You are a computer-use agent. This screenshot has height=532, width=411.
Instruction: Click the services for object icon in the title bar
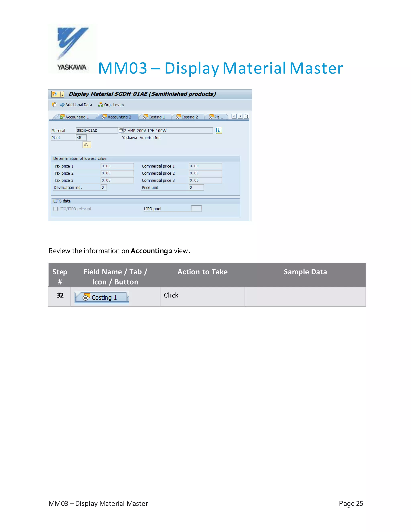click(55, 94)
